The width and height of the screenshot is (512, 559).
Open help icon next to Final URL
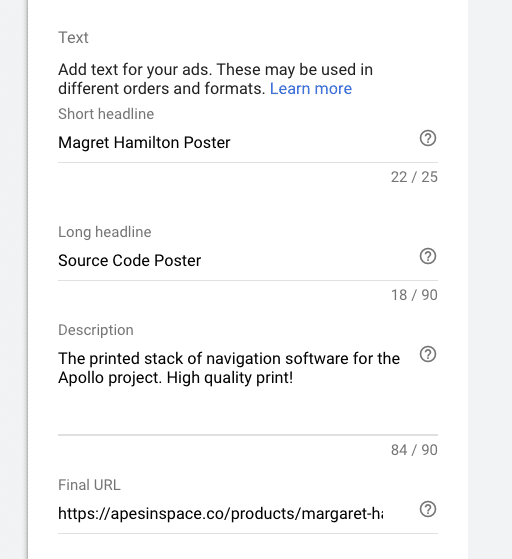tap(427, 509)
